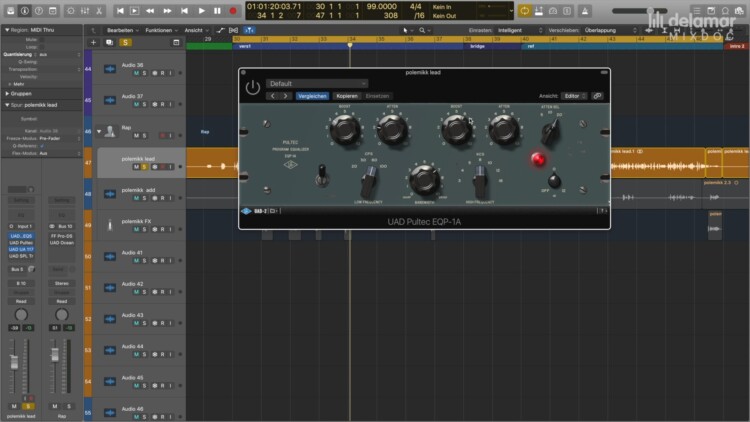
Task: Open the Media Browser icon
Action: (x=739, y=11)
